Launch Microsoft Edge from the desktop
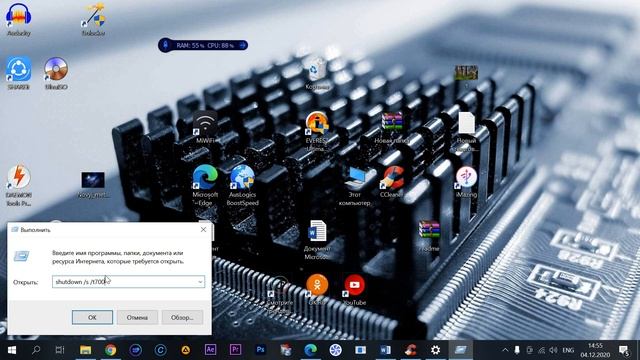Screen dimensions: 640x360 (205, 186)
